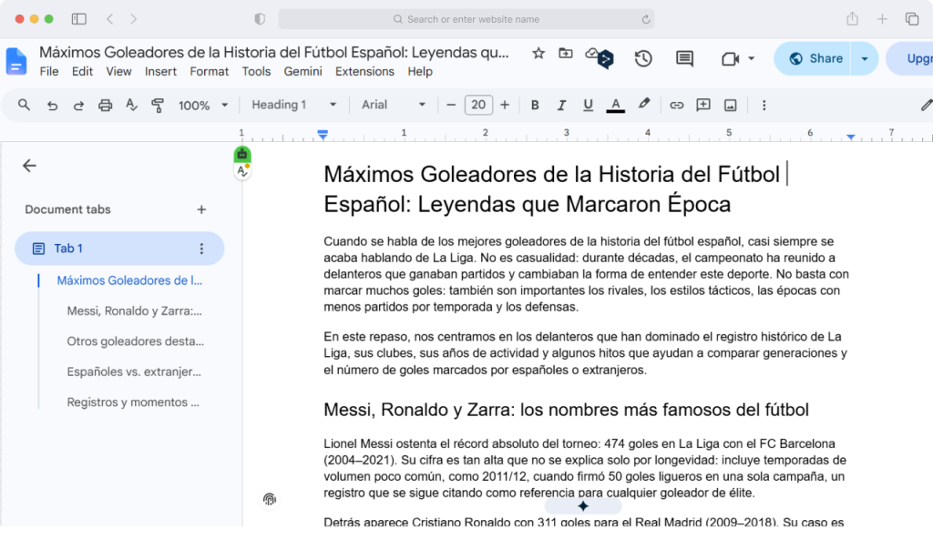The image size is (933, 560).
Task: Open more toolbar options
Action: pyautogui.click(x=764, y=106)
